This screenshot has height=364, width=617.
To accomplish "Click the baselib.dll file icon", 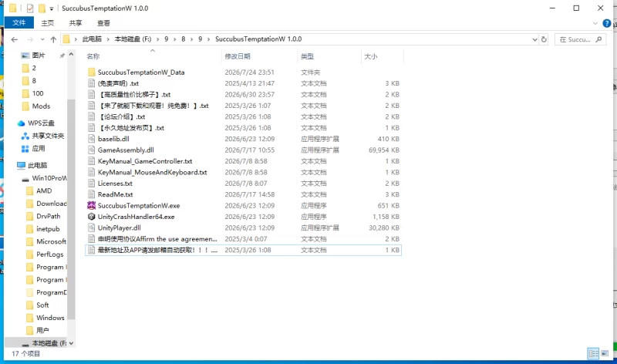I will 91,139.
